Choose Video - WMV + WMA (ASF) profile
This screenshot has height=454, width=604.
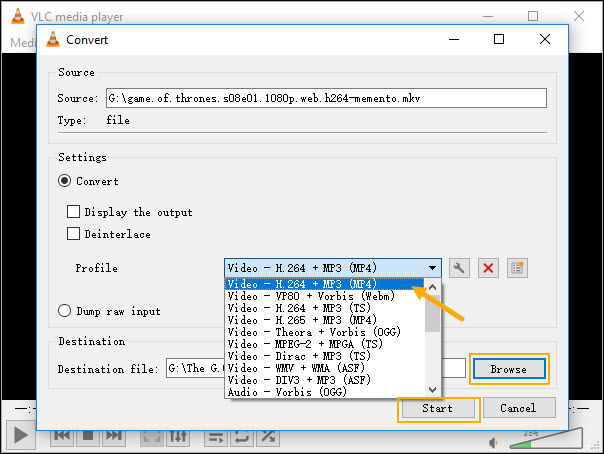click(324, 368)
